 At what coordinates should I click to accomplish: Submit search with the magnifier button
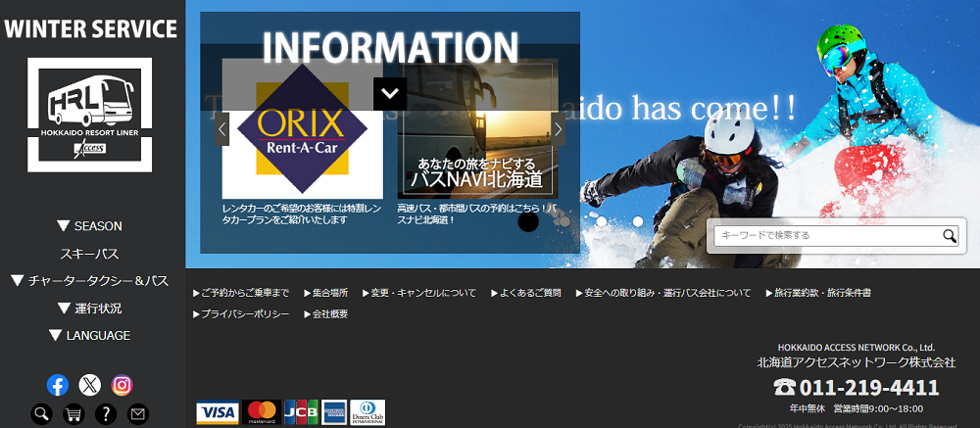949,235
